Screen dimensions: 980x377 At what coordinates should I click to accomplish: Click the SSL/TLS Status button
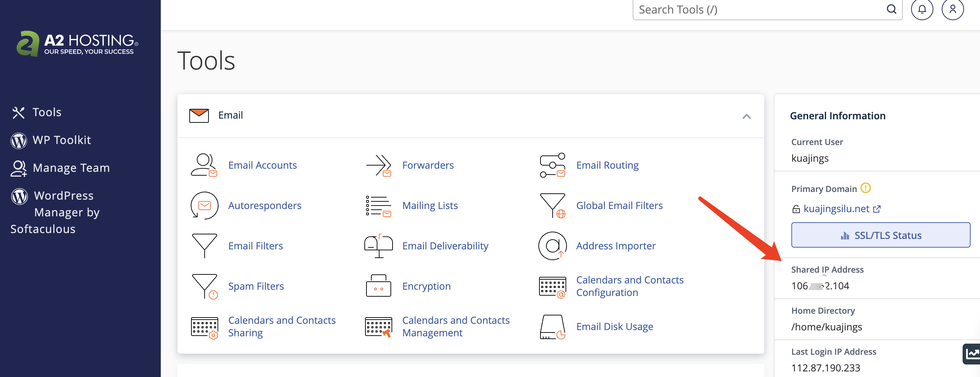tap(881, 235)
